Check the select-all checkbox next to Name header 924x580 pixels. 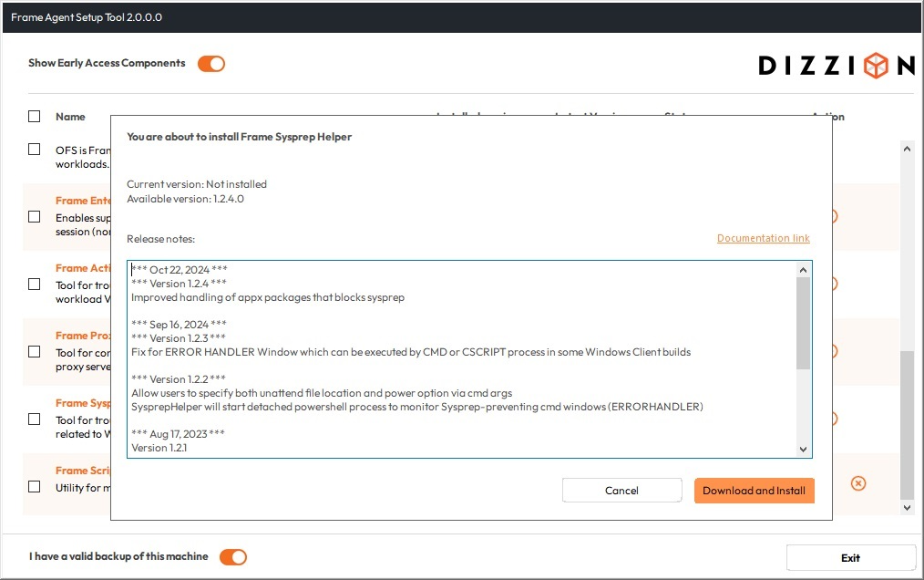[34, 116]
